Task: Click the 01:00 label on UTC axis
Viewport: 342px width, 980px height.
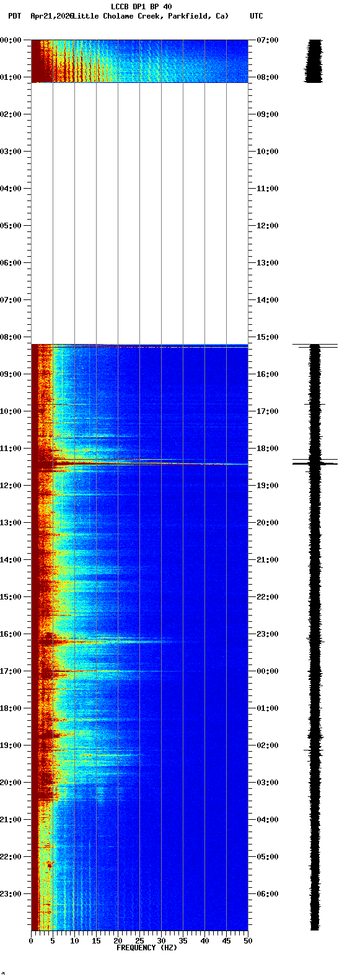Action: pyautogui.click(x=268, y=708)
